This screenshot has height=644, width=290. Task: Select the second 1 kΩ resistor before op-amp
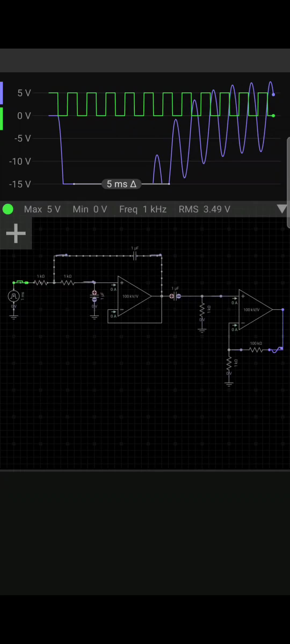coord(67,283)
